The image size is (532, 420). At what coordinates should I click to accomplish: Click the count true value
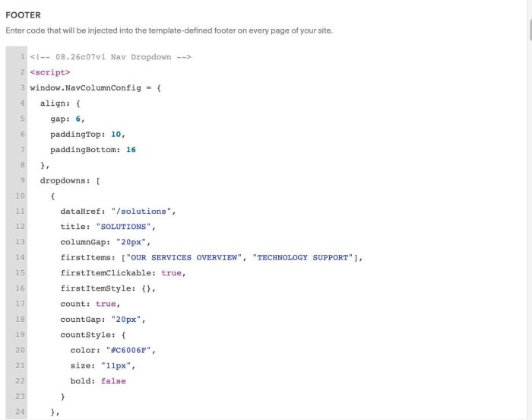(106, 304)
